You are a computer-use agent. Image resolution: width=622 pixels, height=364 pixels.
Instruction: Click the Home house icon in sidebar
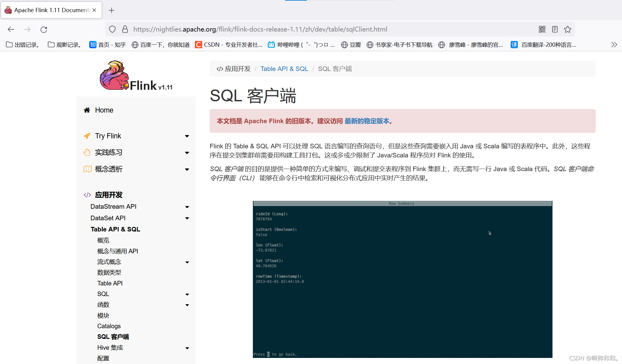(87, 110)
